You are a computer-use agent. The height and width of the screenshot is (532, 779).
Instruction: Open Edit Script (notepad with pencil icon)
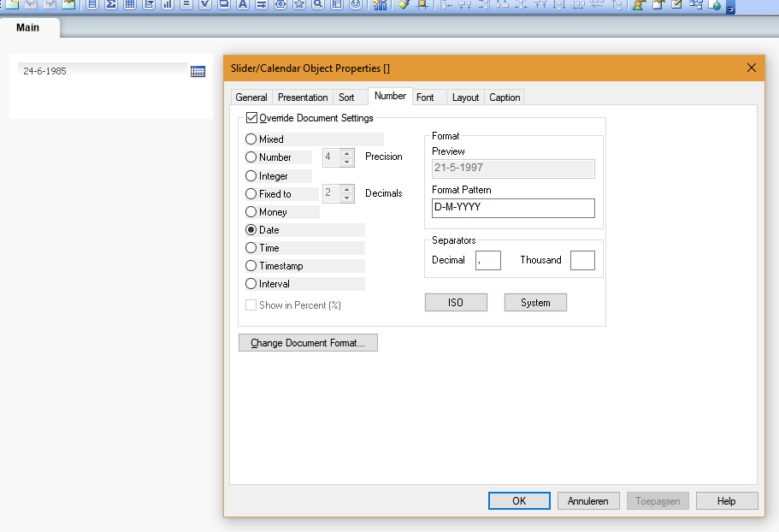(676, 4)
